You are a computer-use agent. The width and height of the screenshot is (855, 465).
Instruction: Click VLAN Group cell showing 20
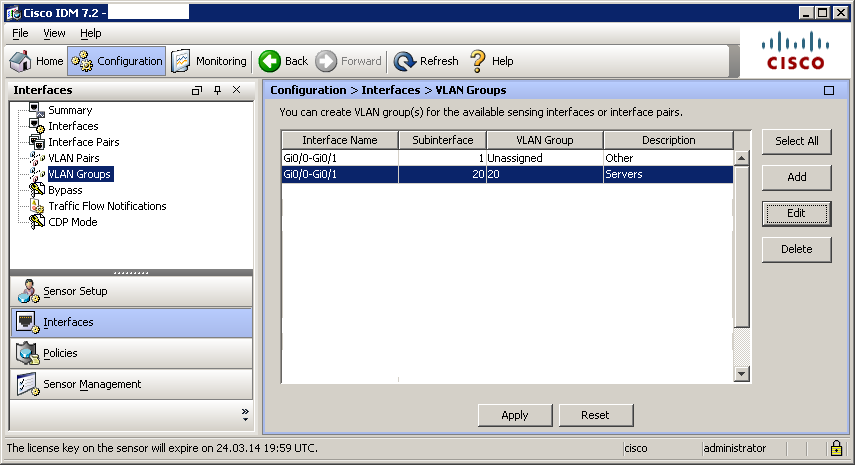545,174
